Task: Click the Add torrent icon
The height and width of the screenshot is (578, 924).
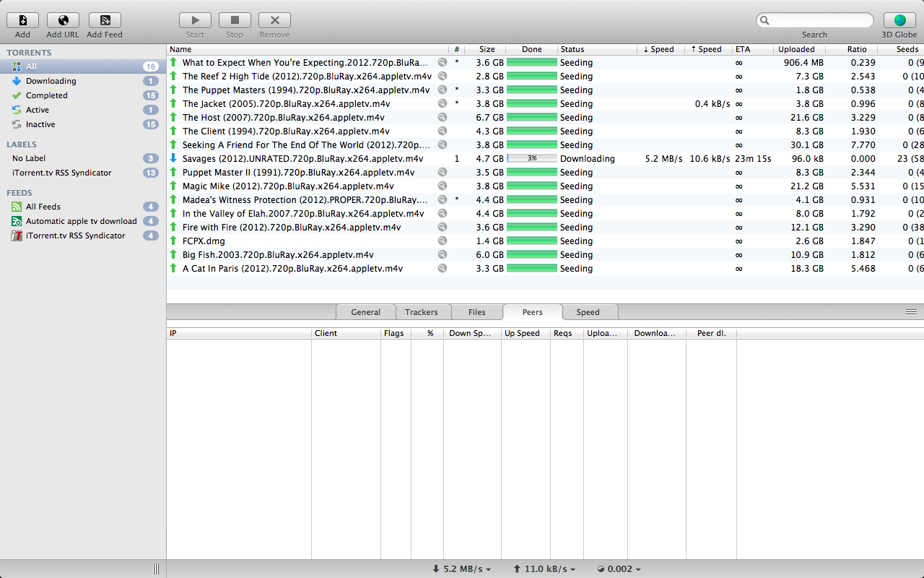Action: 22,20
